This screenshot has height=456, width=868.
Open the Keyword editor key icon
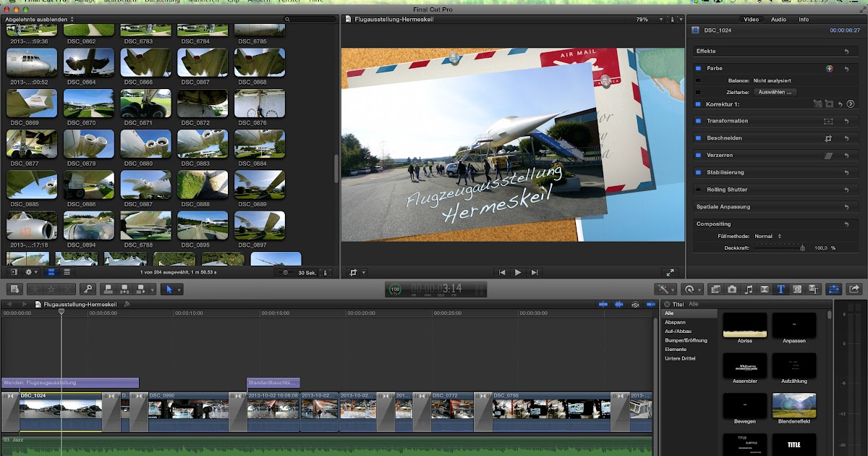click(88, 289)
